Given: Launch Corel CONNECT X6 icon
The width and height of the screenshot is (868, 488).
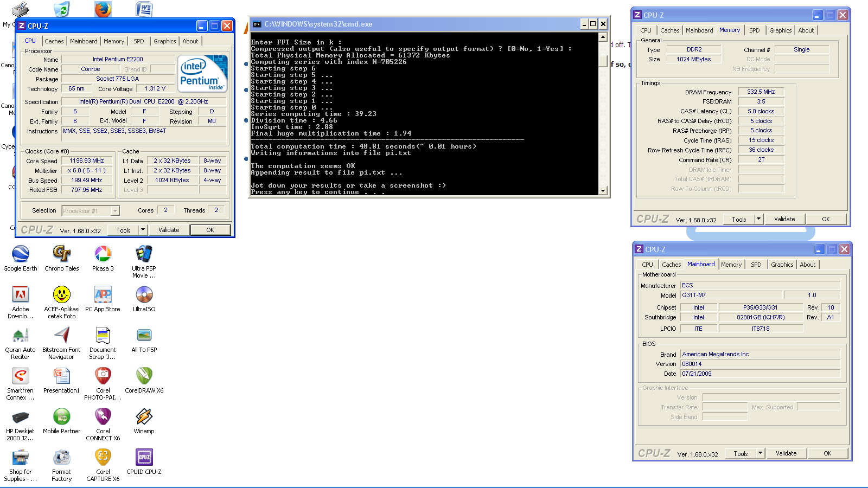Looking at the screenshot, I should [x=103, y=416].
